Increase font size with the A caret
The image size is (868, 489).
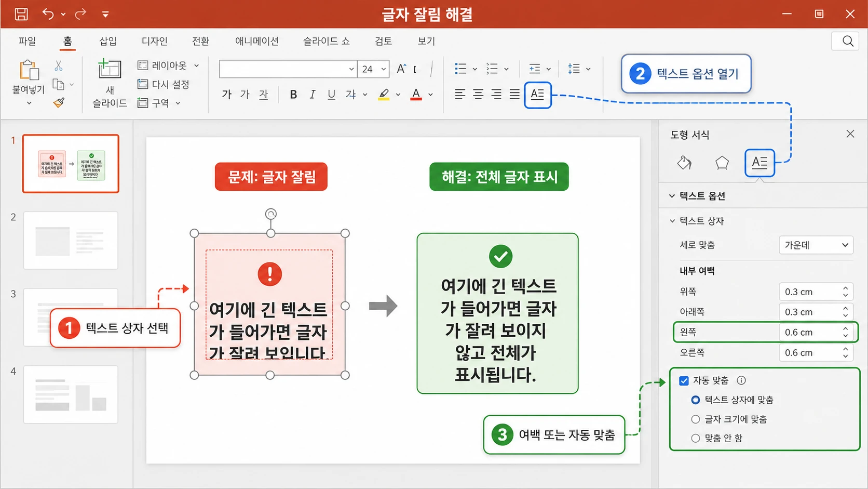coord(401,69)
